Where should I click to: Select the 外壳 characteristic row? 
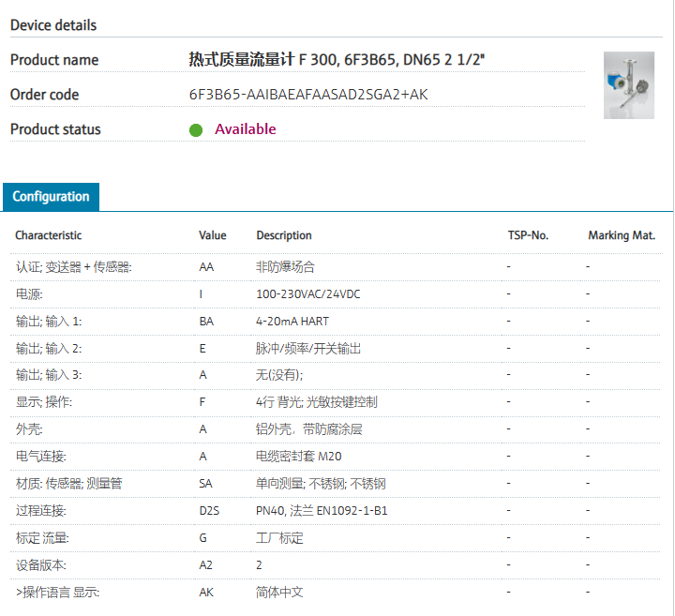(30, 429)
